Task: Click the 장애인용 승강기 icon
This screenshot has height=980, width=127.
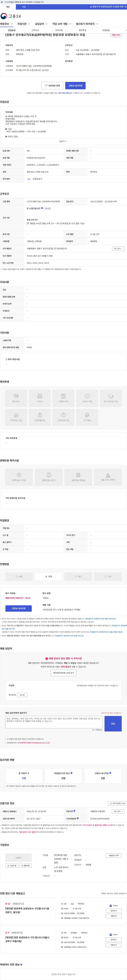Action: [x=49, y=477]
